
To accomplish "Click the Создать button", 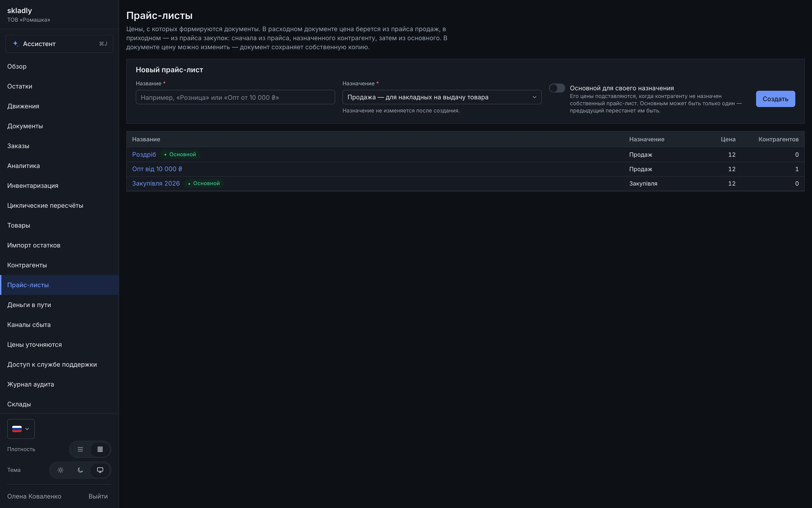I will click(x=775, y=99).
